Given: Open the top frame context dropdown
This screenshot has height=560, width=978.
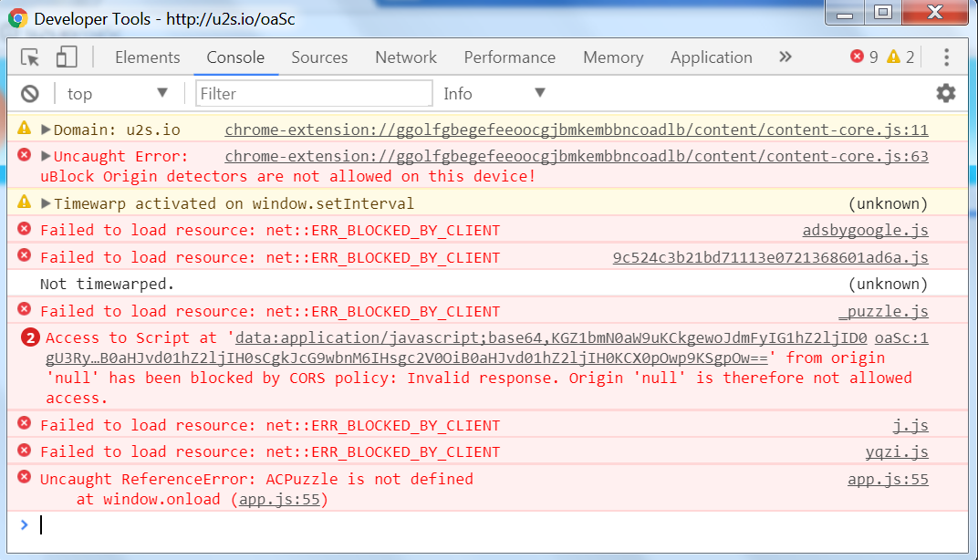Looking at the screenshot, I should (x=117, y=93).
